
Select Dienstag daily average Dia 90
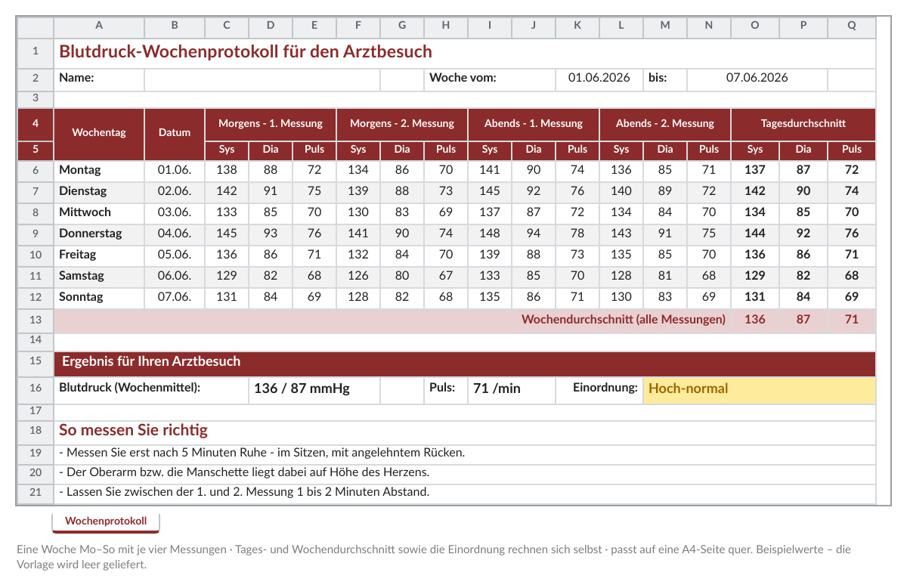[803, 191]
